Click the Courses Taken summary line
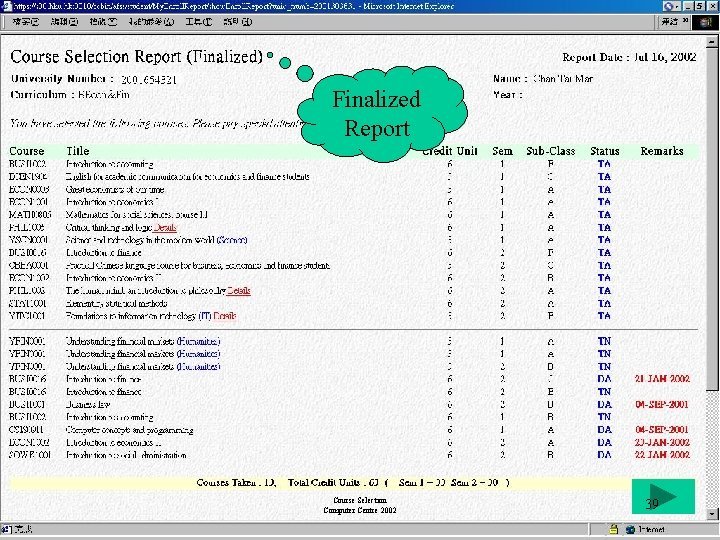The height and width of the screenshot is (540, 720). pyautogui.click(x=353, y=483)
